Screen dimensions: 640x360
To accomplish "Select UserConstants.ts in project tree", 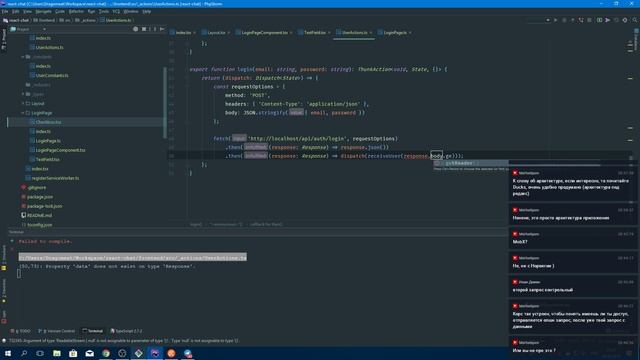I will point(49,76).
